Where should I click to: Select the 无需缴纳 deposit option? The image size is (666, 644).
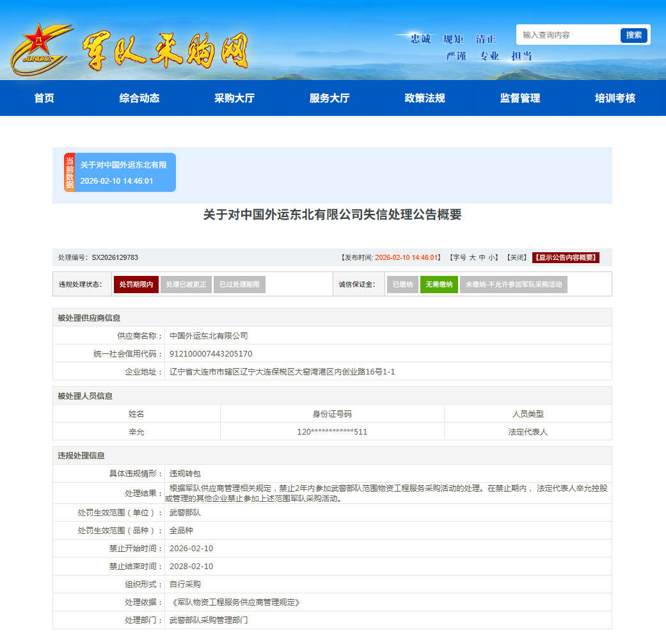click(439, 284)
